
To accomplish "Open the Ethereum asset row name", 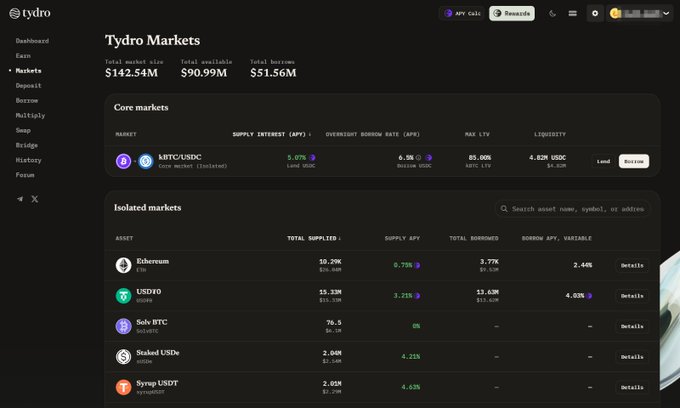I will [153, 261].
